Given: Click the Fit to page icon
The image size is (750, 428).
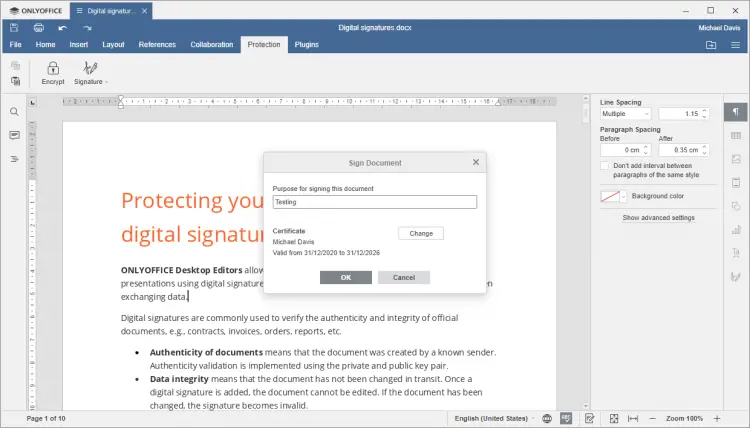Looking at the screenshot, I should (614, 418).
